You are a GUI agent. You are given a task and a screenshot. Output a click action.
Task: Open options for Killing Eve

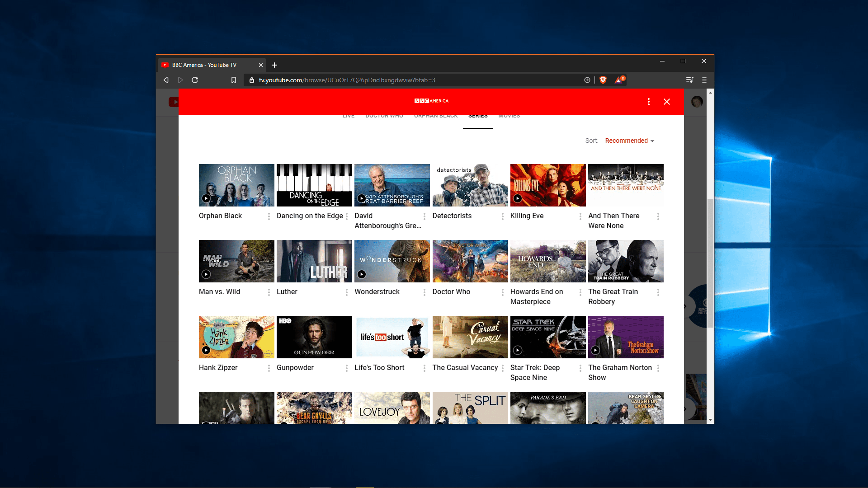point(580,216)
